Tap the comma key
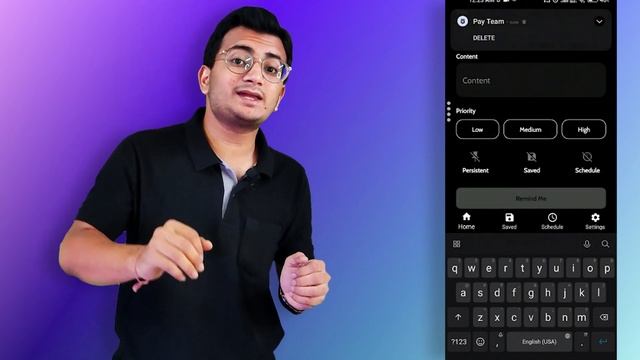This screenshot has width=640, height=360. 497,342
